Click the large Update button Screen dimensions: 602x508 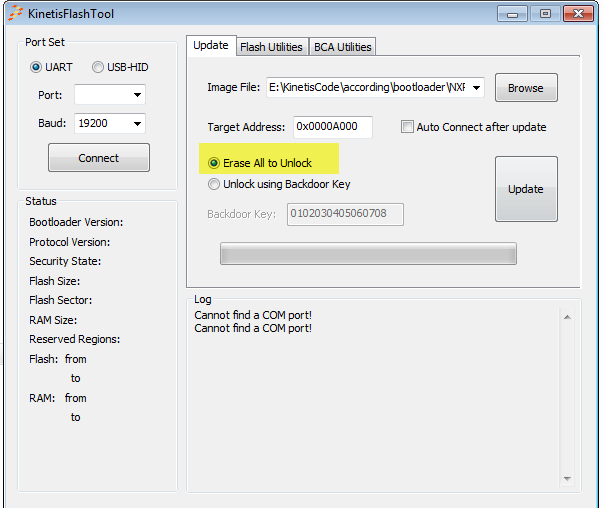pos(526,189)
